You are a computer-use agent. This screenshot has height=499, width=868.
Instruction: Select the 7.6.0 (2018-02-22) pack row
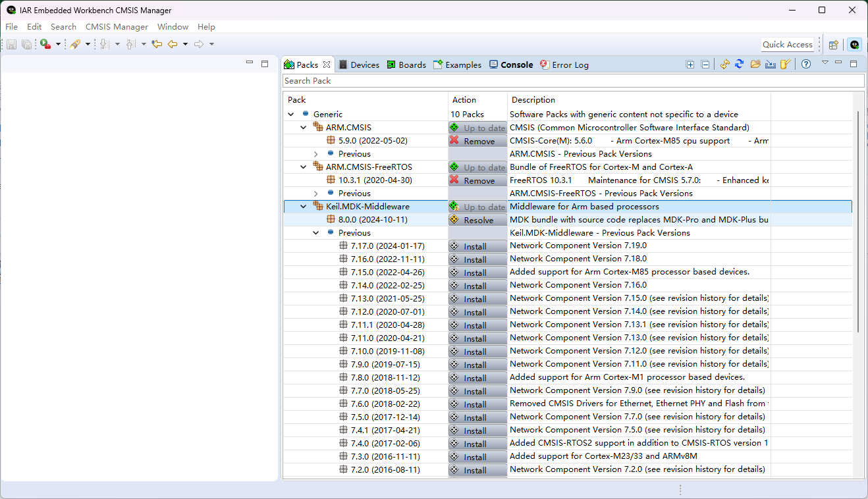click(568, 404)
